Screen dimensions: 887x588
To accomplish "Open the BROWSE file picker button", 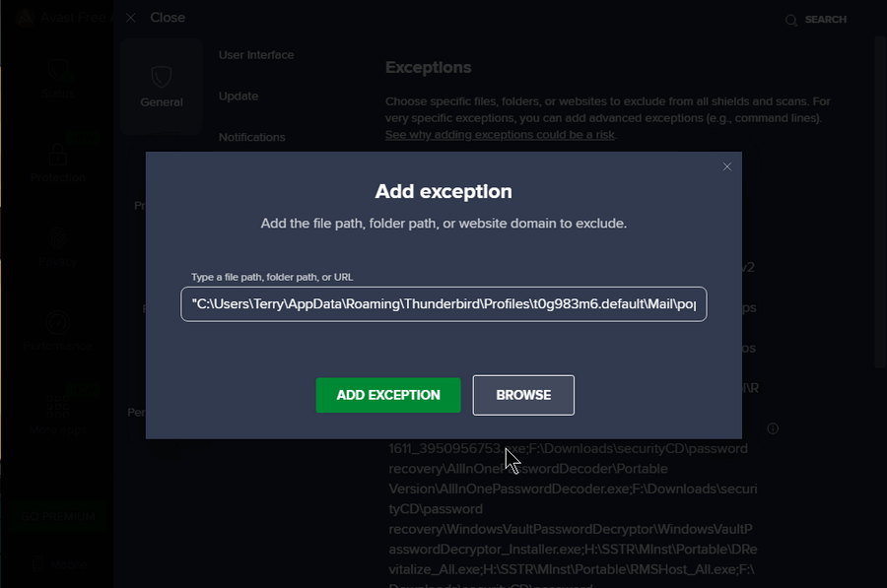I will [523, 395].
